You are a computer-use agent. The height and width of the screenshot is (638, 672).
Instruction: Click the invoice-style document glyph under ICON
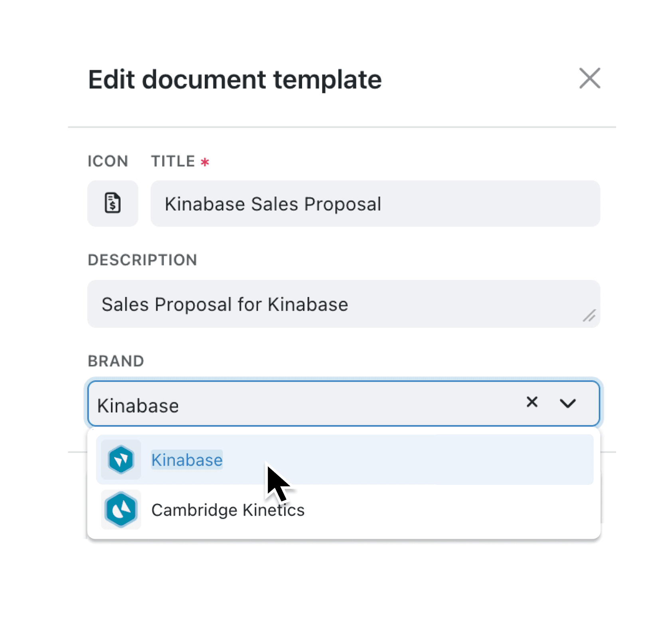(113, 204)
